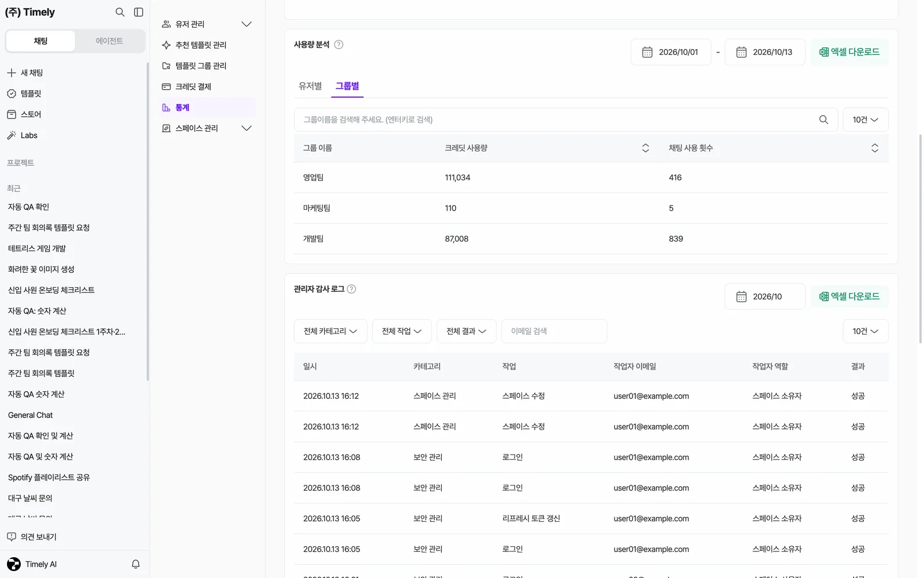Expand the 유저 관리 menu chevron

(x=247, y=24)
